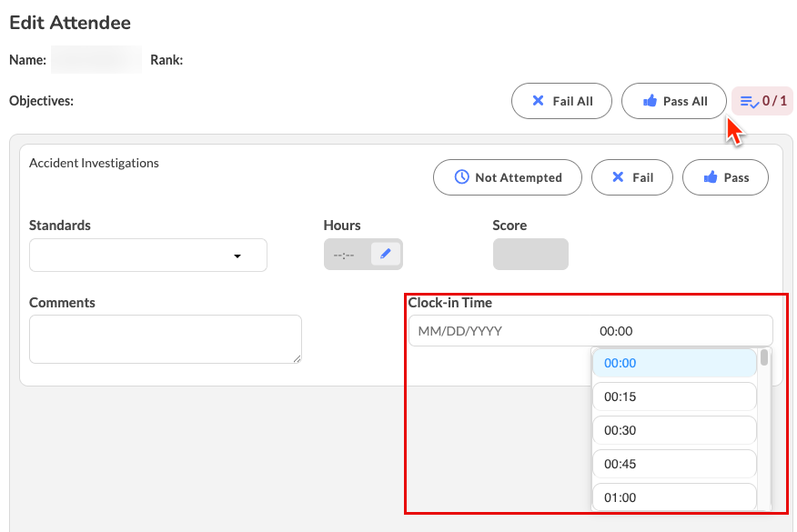Open the Standards dropdown
The width and height of the screenshot is (797, 532).
pos(148,256)
